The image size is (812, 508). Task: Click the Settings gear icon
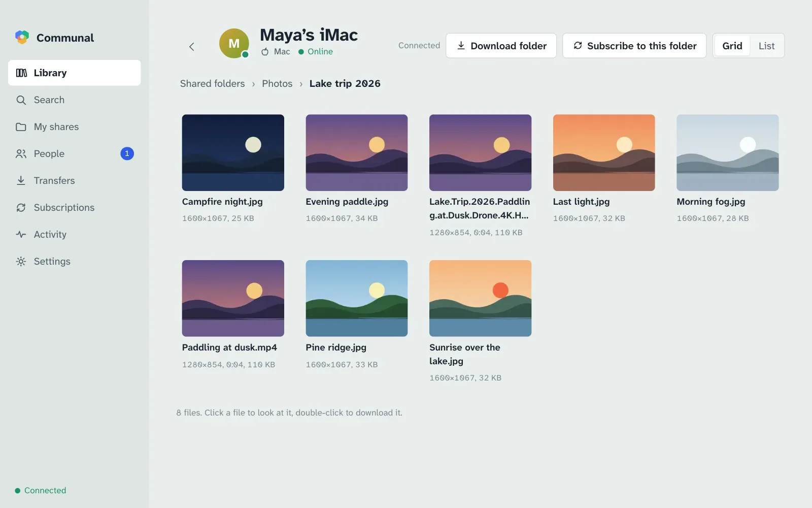(x=21, y=261)
